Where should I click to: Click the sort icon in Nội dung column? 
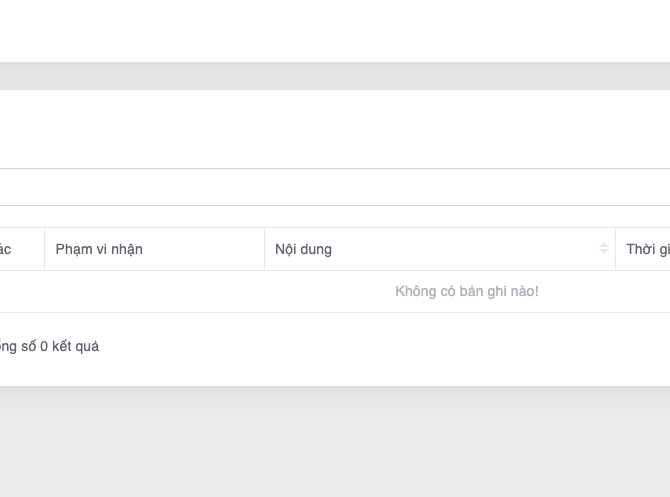[x=604, y=249]
